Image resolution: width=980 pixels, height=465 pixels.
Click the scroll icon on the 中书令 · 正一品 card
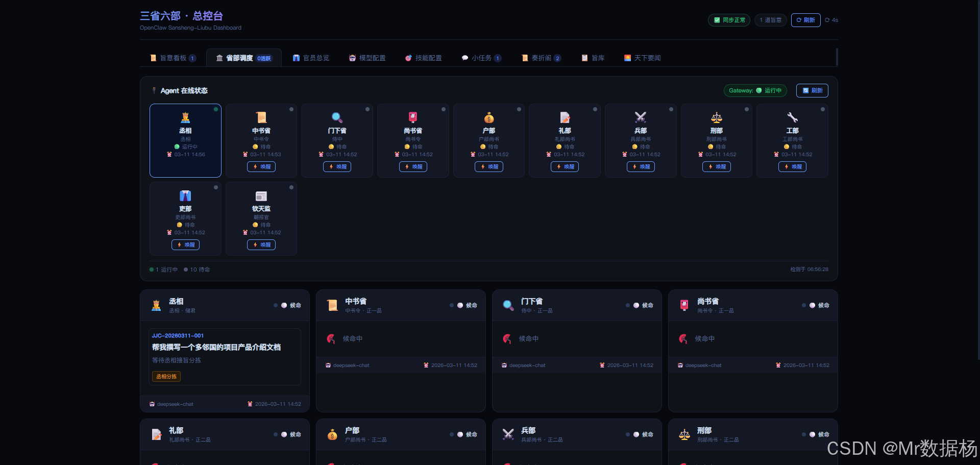332,305
